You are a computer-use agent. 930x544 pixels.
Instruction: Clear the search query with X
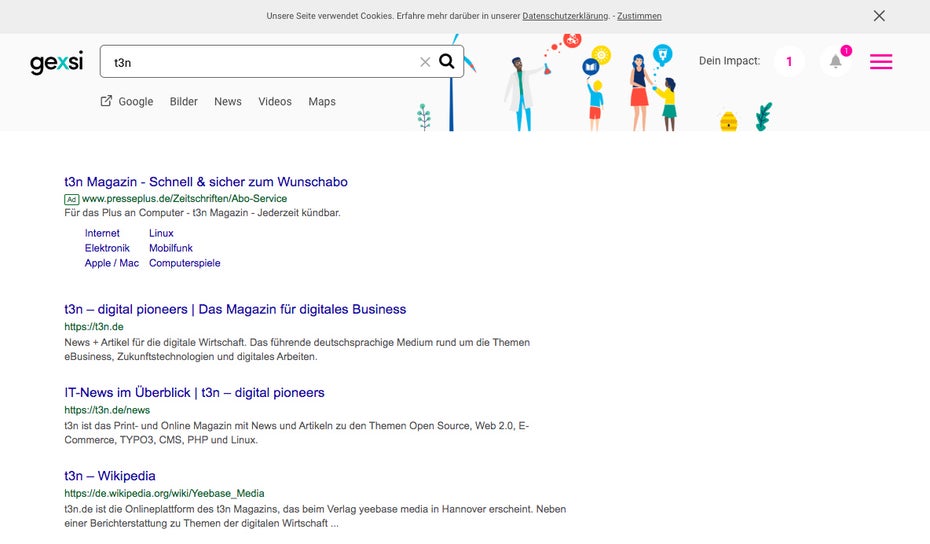point(425,62)
